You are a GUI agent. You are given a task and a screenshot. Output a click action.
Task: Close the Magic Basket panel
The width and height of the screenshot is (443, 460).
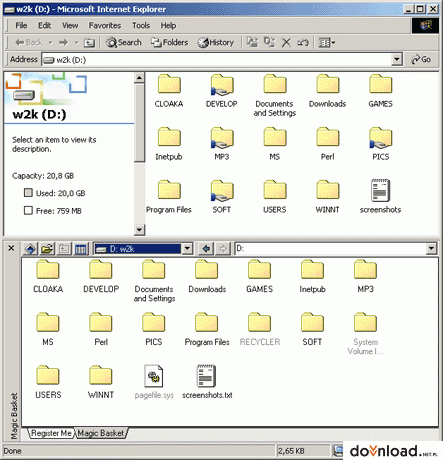click(x=11, y=248)
